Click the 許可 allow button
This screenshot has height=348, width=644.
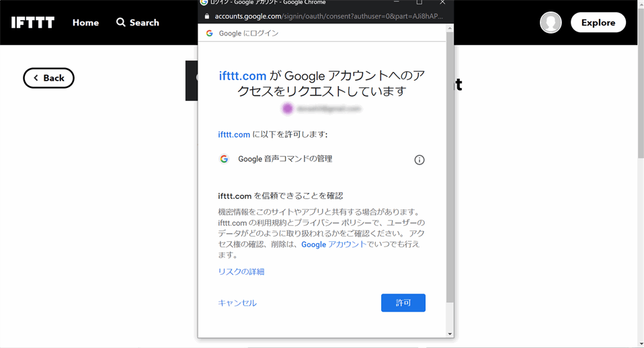coord(403,302)
